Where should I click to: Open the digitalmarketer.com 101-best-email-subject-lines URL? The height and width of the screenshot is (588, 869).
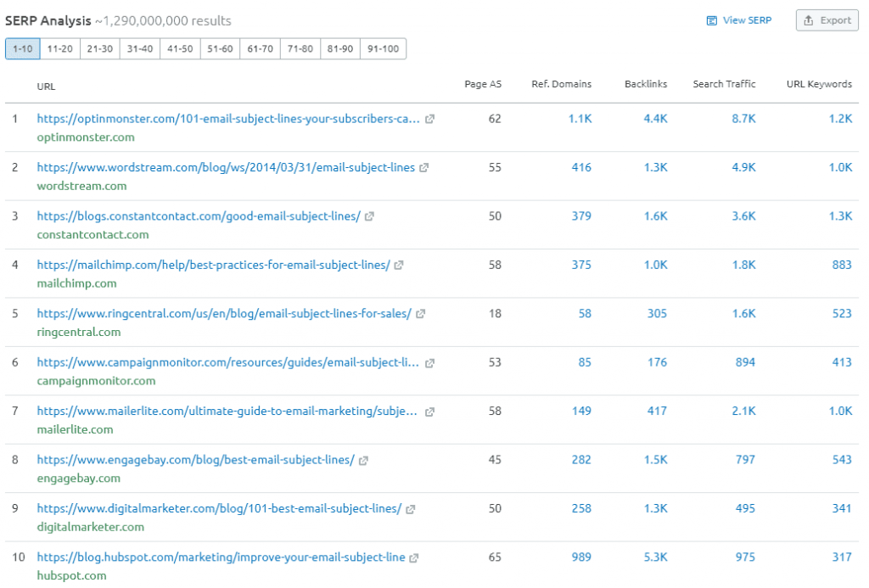point(219,509)
